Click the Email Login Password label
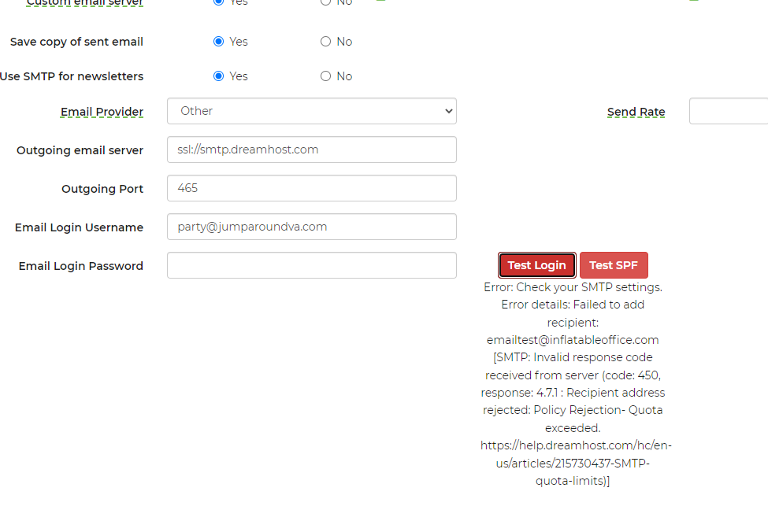768x532 pixels. click(x=80, y=266)
